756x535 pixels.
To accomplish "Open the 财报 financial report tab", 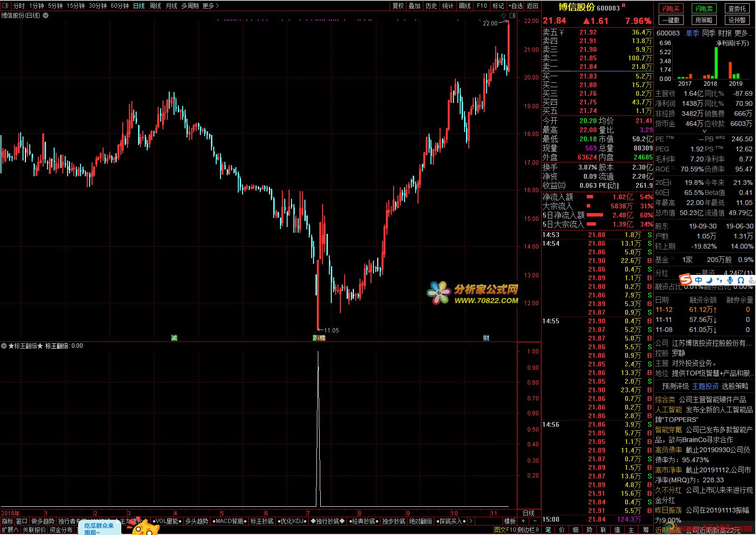I will (725, 33).
